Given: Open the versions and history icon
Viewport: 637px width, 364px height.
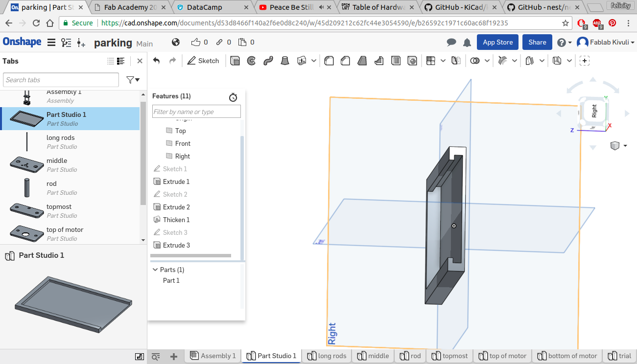Looking at the screenshot, I should click(x=66, y=43).
